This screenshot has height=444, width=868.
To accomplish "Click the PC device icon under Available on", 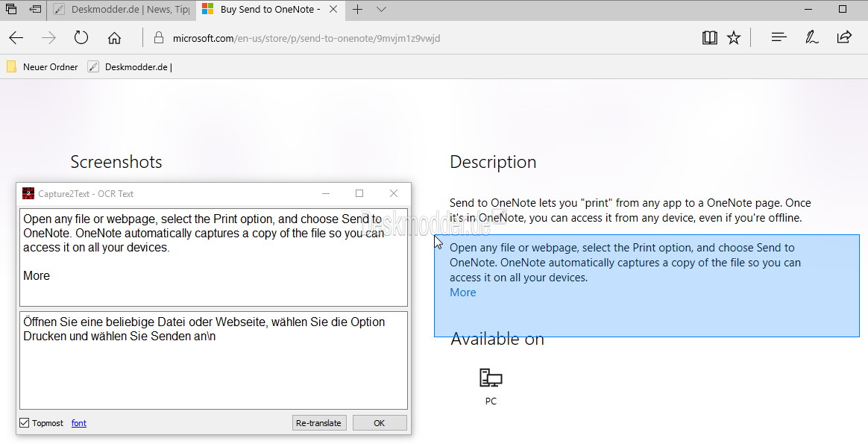I will pos(491,378).
